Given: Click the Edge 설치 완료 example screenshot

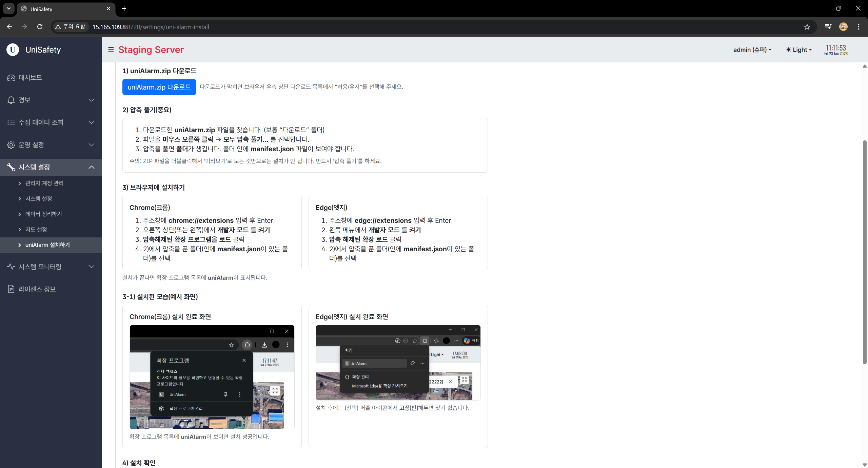Looking at the screenshot, I should (x=398, y=363).
